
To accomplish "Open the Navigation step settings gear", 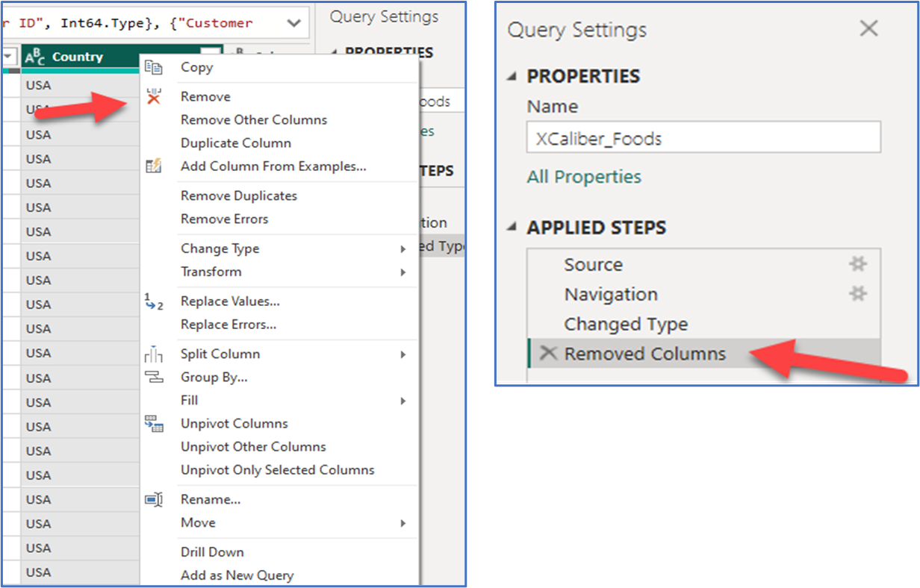I will (858, 294).
